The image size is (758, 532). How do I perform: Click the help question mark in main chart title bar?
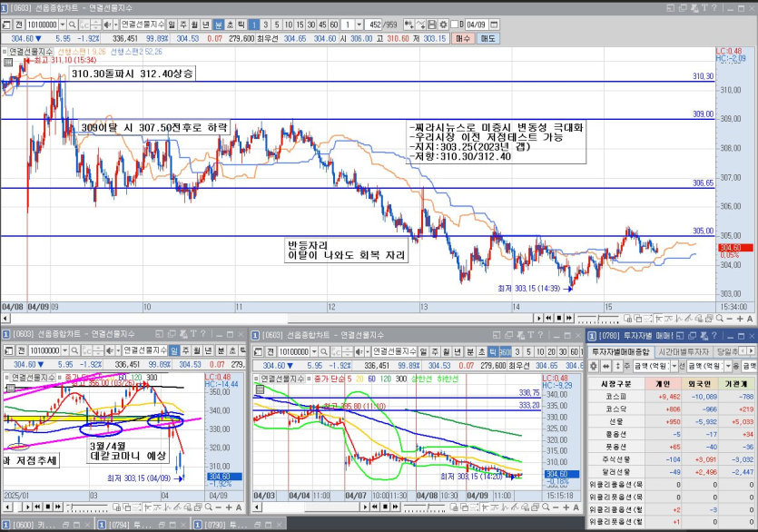pos(714,8)
